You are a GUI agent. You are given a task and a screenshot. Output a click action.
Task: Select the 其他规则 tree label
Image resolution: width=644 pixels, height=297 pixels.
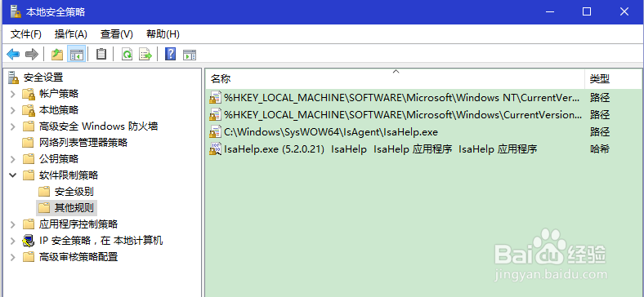74,208
